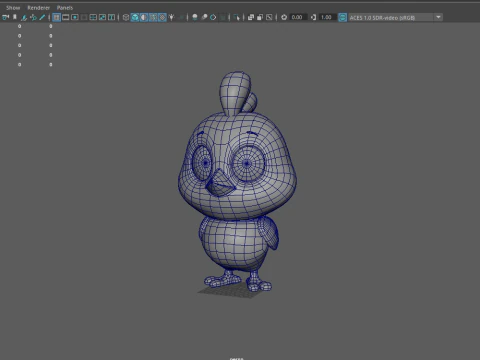This screenshot has width=480, height=360.
Task: Toggle the X-Ray Joints icon
Action: (x=269, y=17)
